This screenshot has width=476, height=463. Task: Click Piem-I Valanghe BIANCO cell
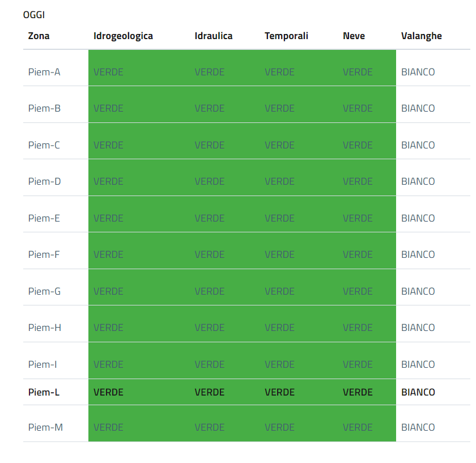(418, 364)
